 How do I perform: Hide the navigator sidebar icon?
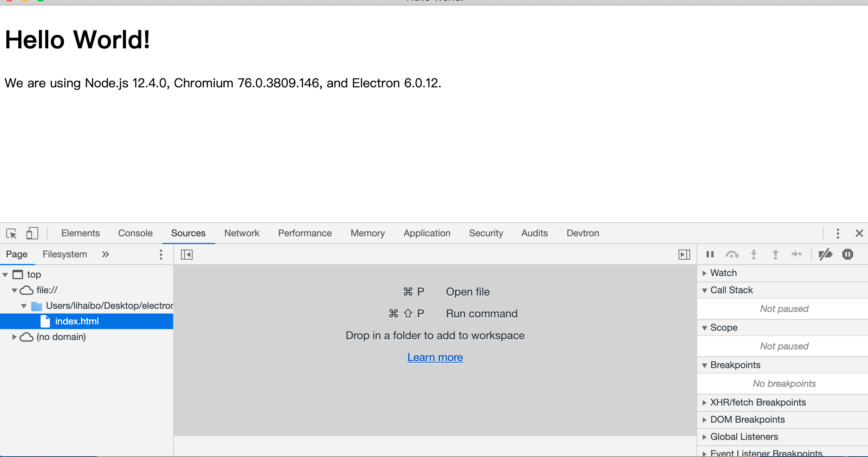click(187, 255)
